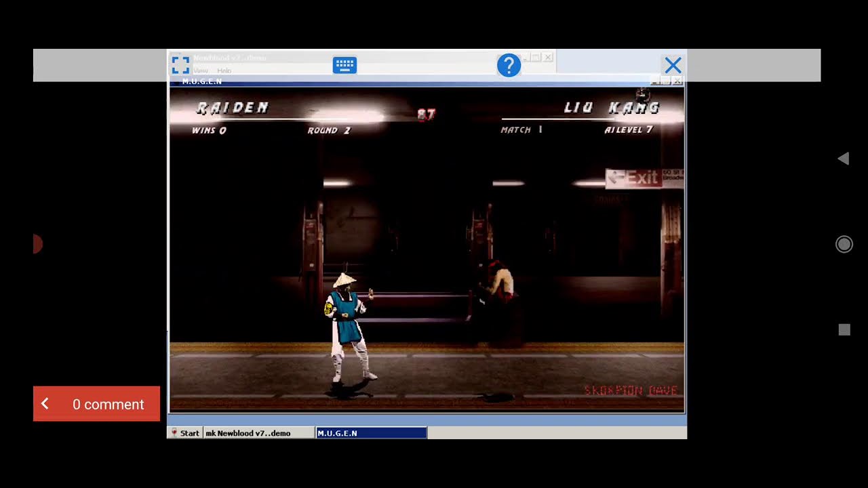The image size is (868, 488).
Task: Open the on-screen keyboard icon
Action: tap(344, 65)
